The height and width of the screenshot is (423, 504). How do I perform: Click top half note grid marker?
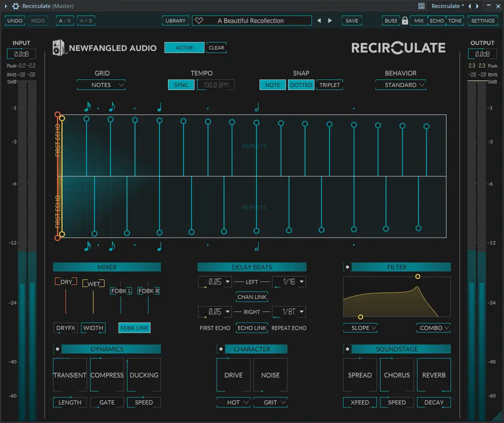256,107
